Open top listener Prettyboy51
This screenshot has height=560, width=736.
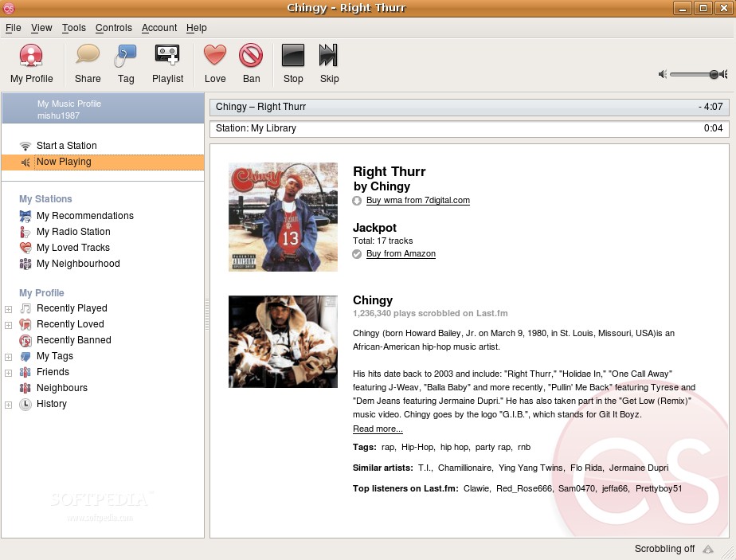(659, 488)
